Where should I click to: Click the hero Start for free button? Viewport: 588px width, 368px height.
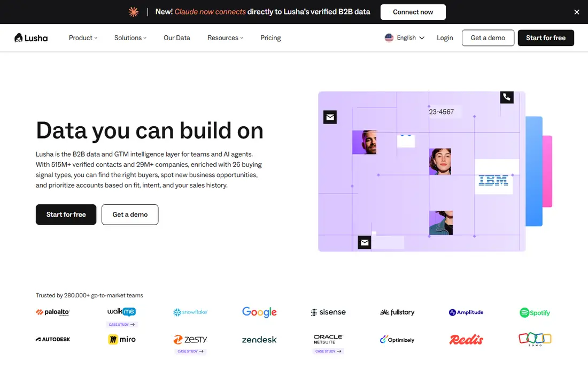pyautogui.click(x=66, y=214)
